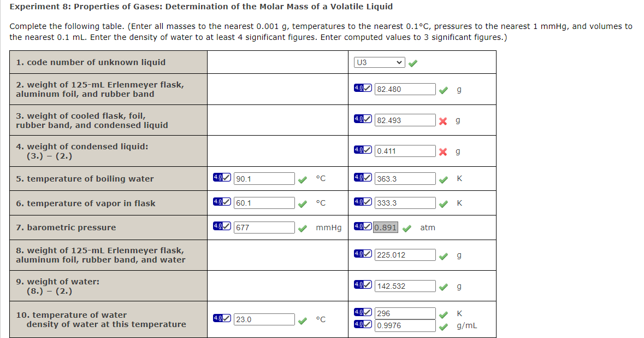Click the dropdown arrow on the U3 selector
The width and height of the screenshot is (644, 338).
coord(399,62)
